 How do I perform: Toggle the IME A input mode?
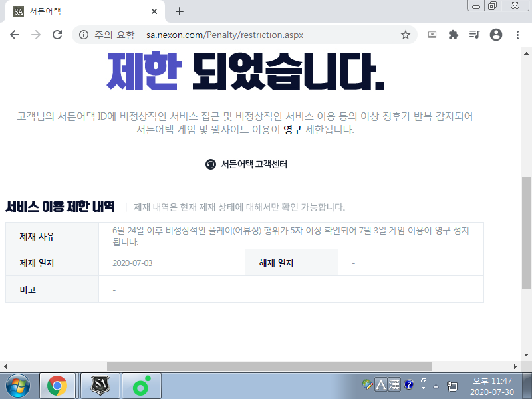click(x=381, y=384)
